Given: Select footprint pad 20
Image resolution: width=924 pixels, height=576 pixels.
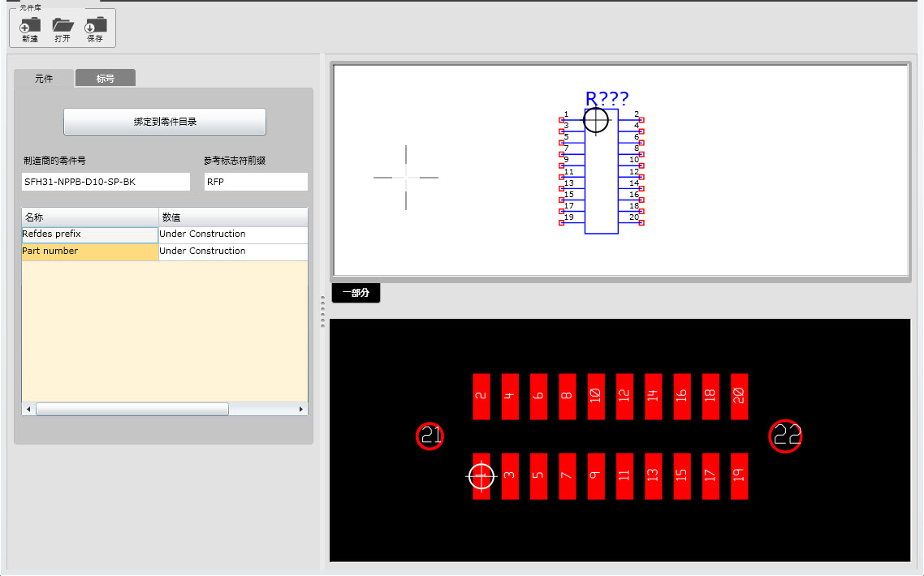Looking at the screenshot, I should [x=740, y=397].
